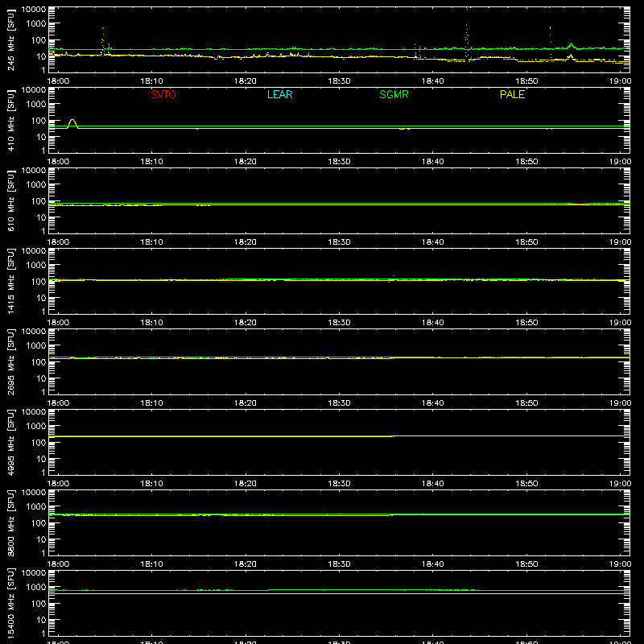
Task: Click the 10000 y-axis label of the 245 MHz plot
Action: pos(34,10)
